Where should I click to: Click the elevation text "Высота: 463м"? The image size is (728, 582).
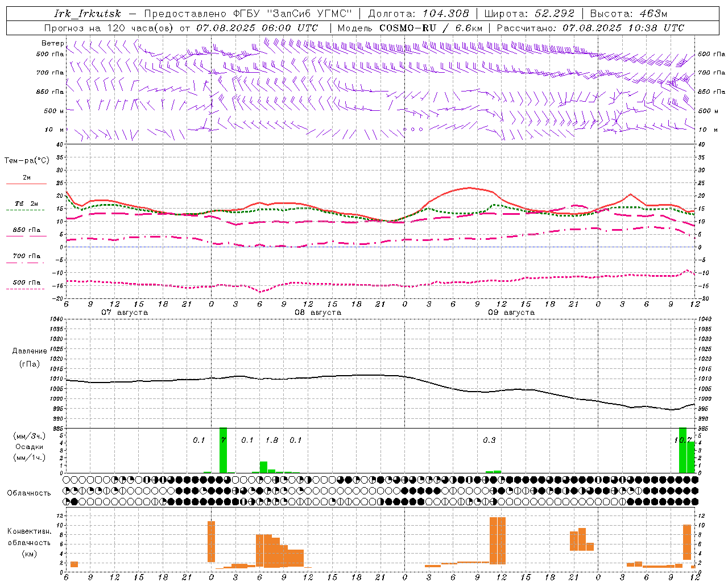coord(628,14)
